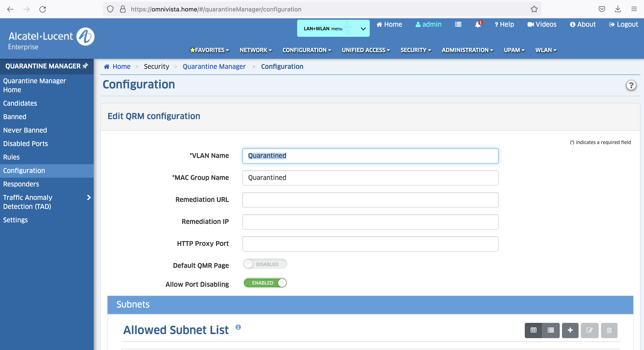Click the Allowed Subnet List info icon
This screenshot has width=644, height=350.
[x=238, y=327]
